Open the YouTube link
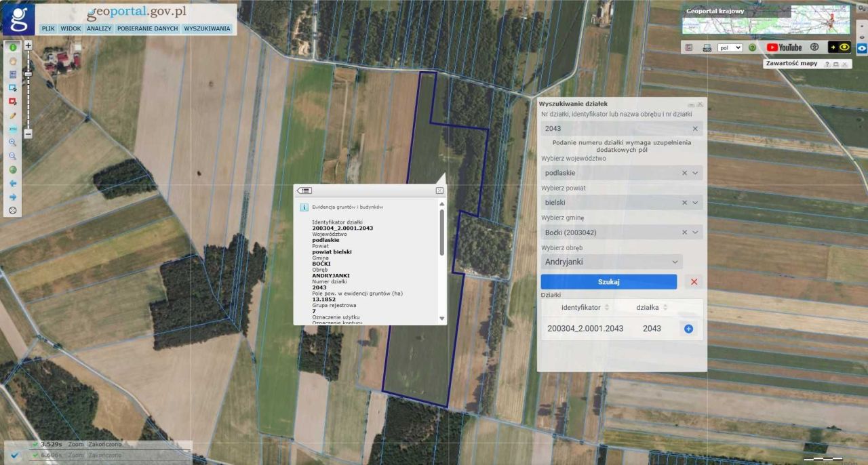The image size is (868, 465). (785, 47)
